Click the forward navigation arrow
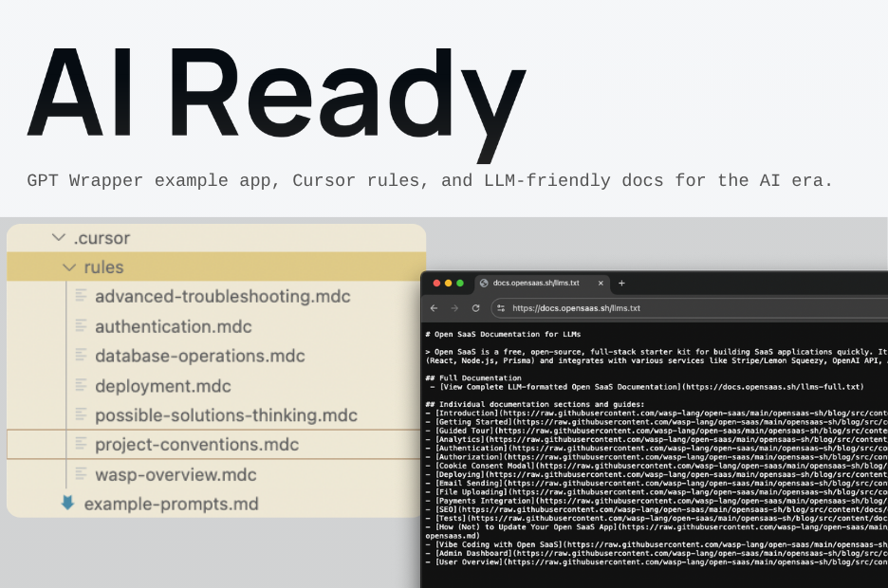Screen dimensions: 888x588 (x=453, y=308)
